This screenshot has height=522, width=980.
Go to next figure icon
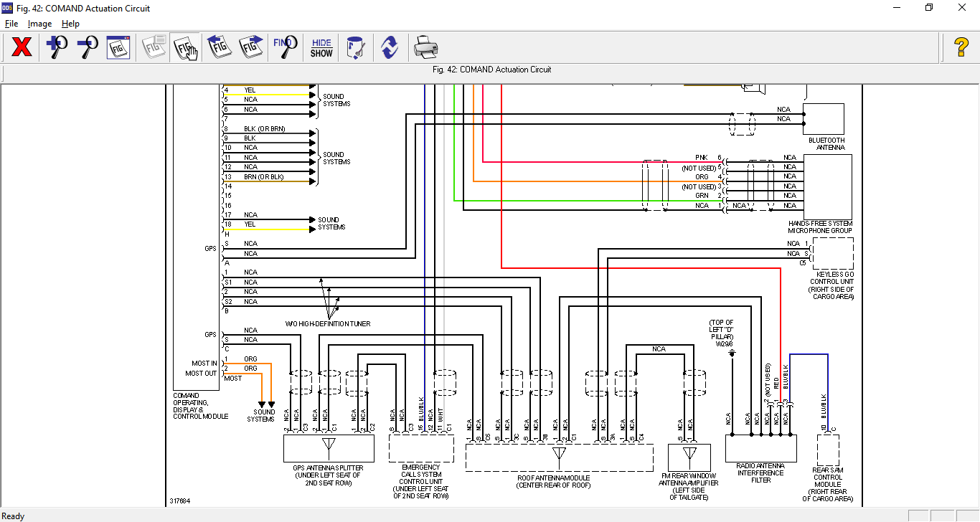click(250, 48)
